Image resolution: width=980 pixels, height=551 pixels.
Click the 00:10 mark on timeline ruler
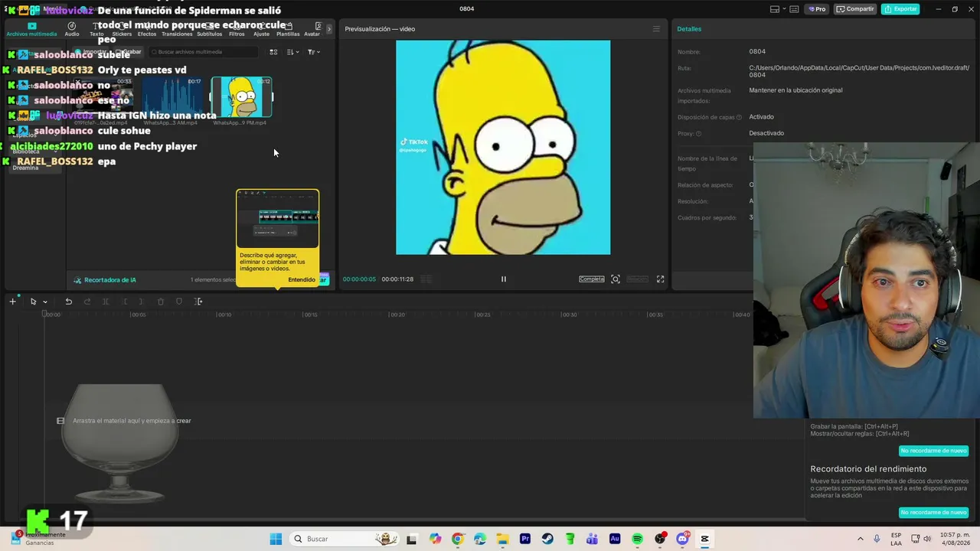coord(224,315)
